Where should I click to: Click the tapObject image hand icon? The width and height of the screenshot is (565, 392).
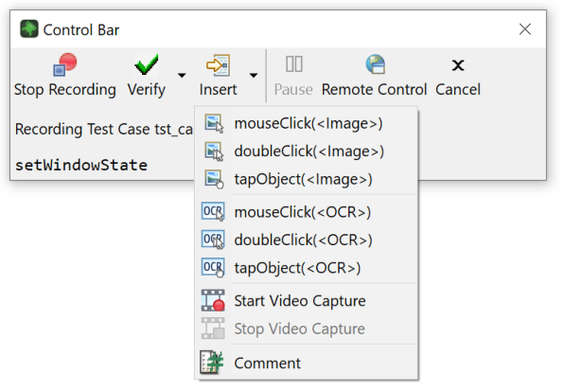214,179
